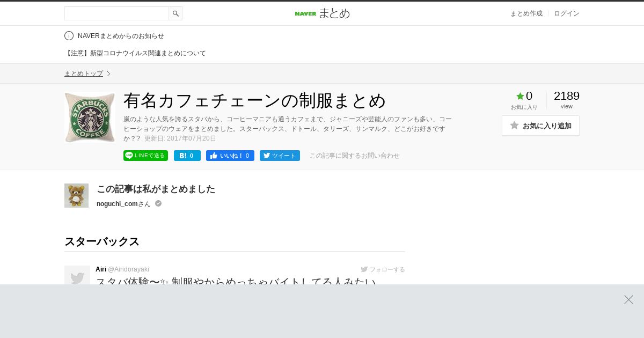The image size is (644, 338).
Task: Click the スターバックス section heading
Action: (102, 241)
